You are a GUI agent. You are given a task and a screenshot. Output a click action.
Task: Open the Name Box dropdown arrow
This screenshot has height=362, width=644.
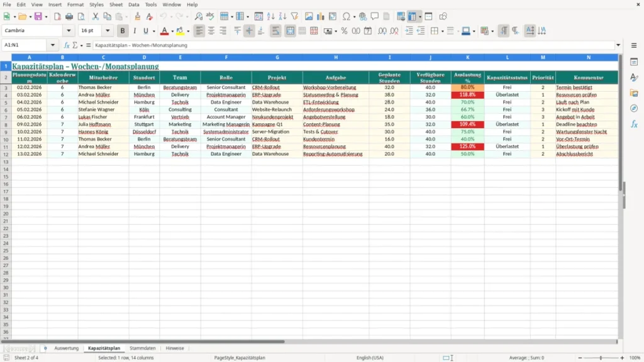(x=53, y=45)
